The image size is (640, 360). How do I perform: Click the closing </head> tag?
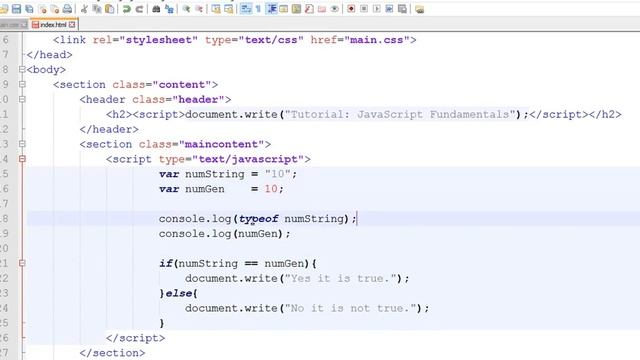coord(49,55)
